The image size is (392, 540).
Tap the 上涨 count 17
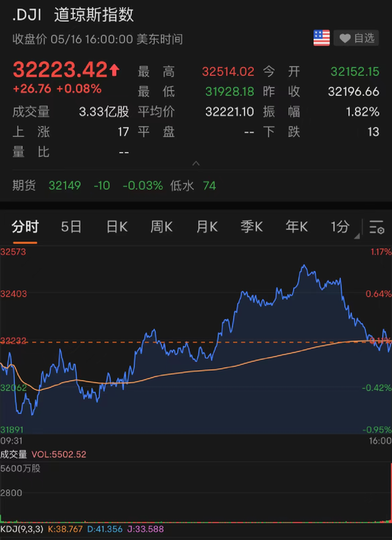coord(123,132)
